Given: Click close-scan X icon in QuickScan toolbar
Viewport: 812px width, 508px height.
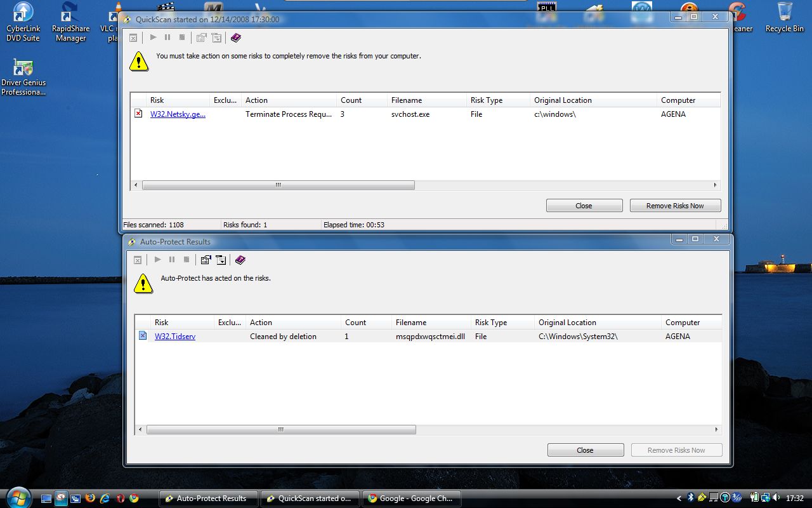Looking at the screenshot, I should point(133,38).
